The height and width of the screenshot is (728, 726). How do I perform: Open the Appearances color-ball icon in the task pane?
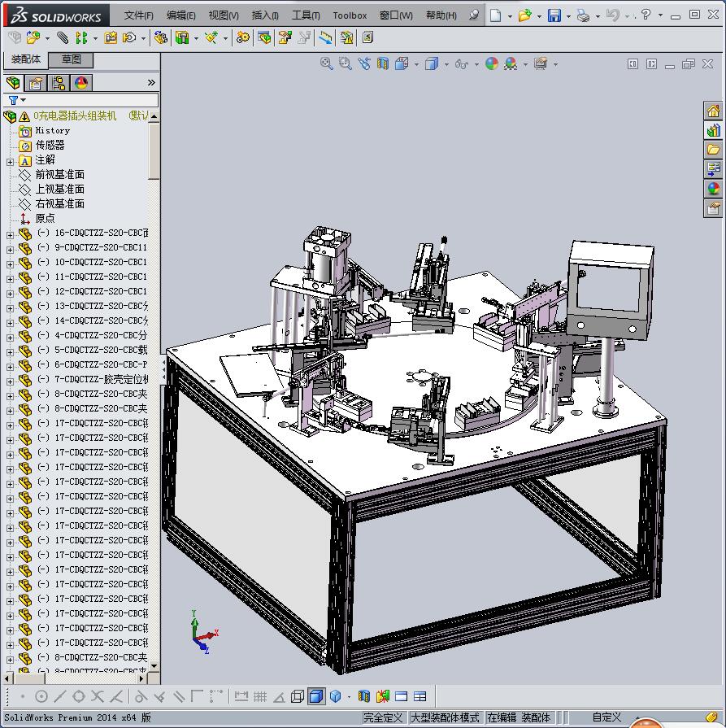click(713, 190)
